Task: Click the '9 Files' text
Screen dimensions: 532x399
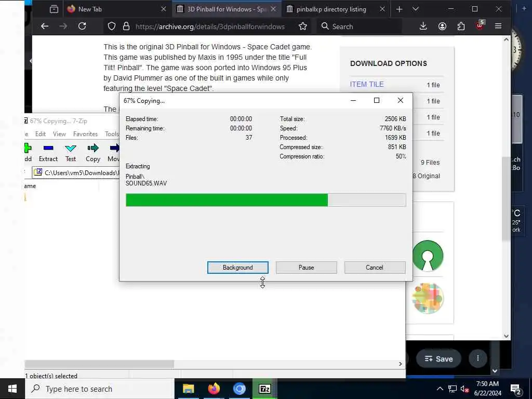Action: pyautogui.click(x=430, y=163)
